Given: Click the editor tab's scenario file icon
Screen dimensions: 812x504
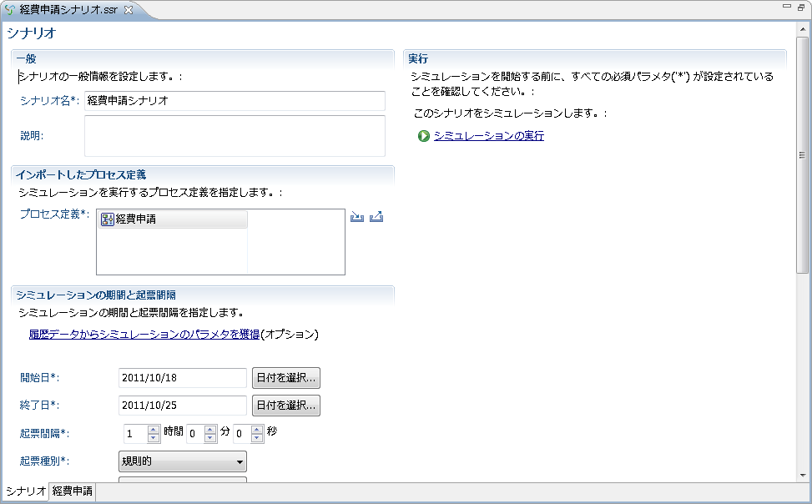Looking at the screenshot, I should pos(9,10).
